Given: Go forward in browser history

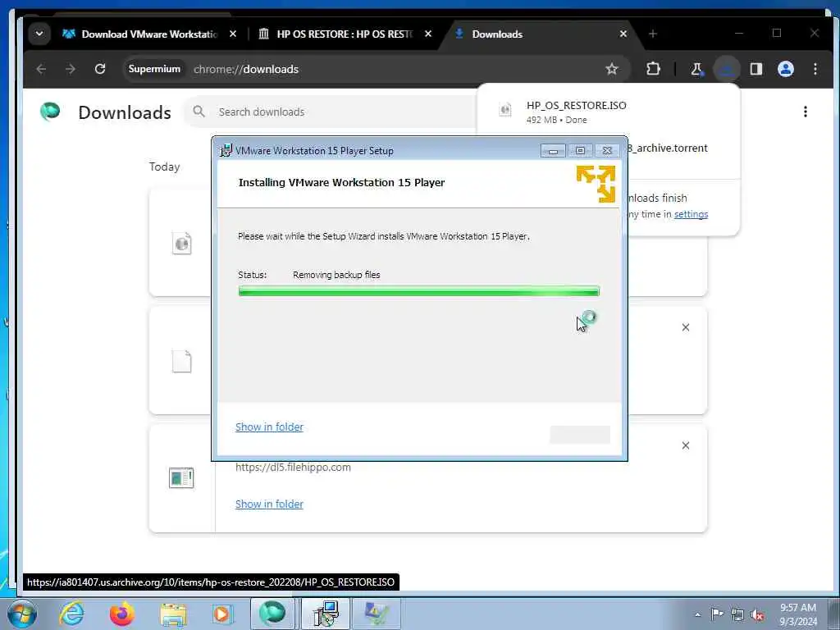Looking at the screenshot, I should pos(71,69).
